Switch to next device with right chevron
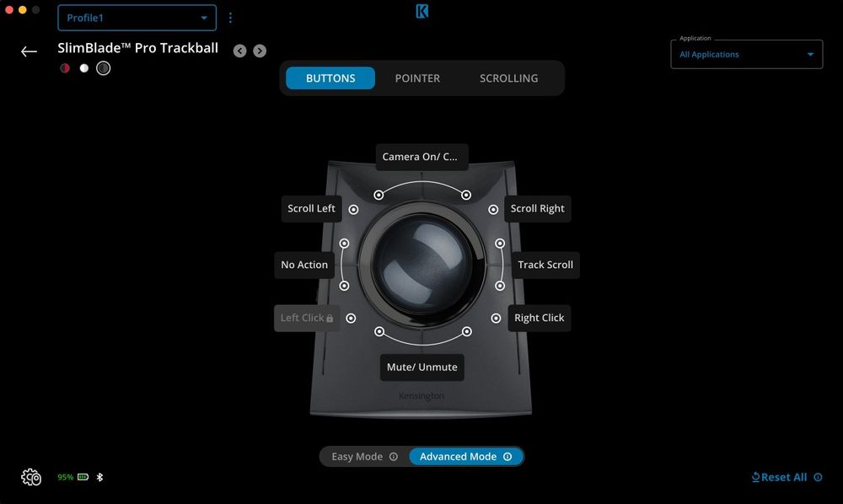Image resolution: width=843 pixels, height=504 pixels. click(260, 51)
